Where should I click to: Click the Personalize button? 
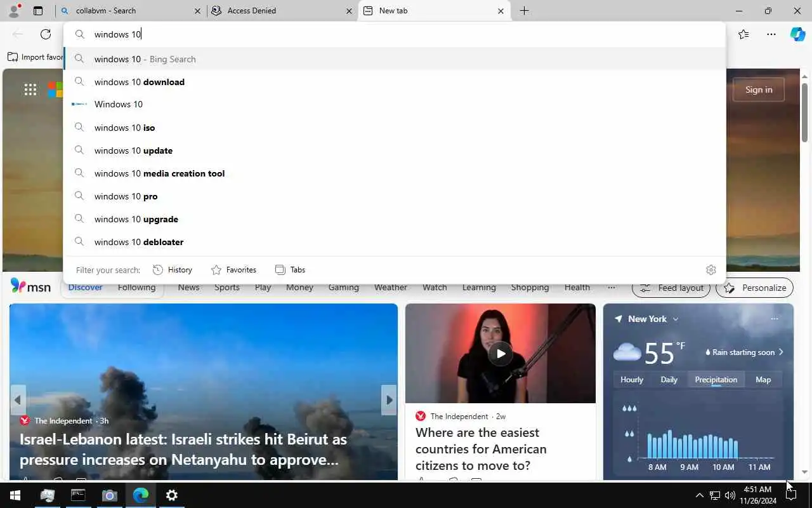(754, 288)
